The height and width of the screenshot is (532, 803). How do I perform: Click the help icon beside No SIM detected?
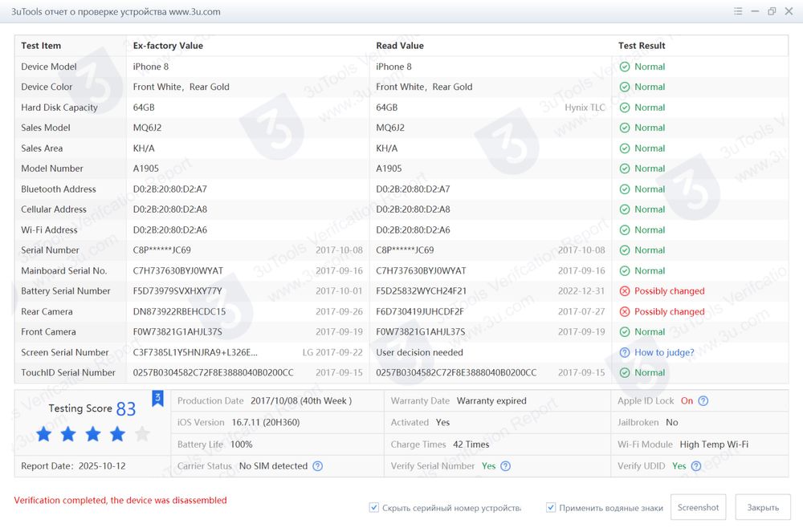(x=317, y=466)
